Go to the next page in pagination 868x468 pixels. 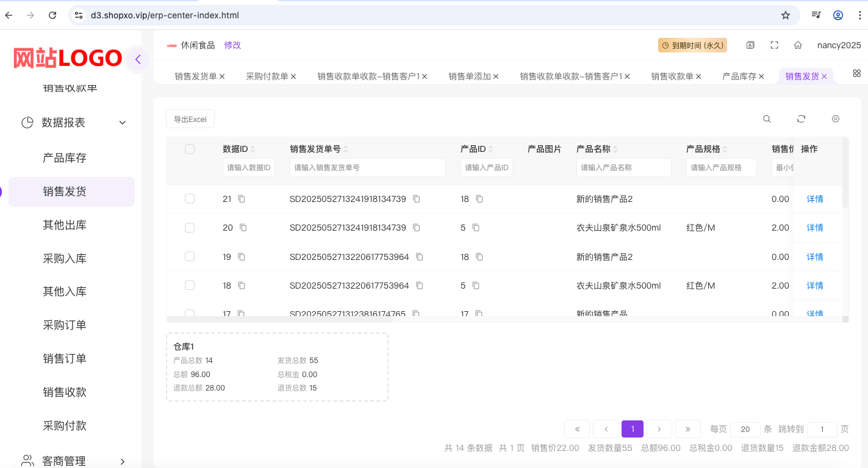click(x=659, y=429)
